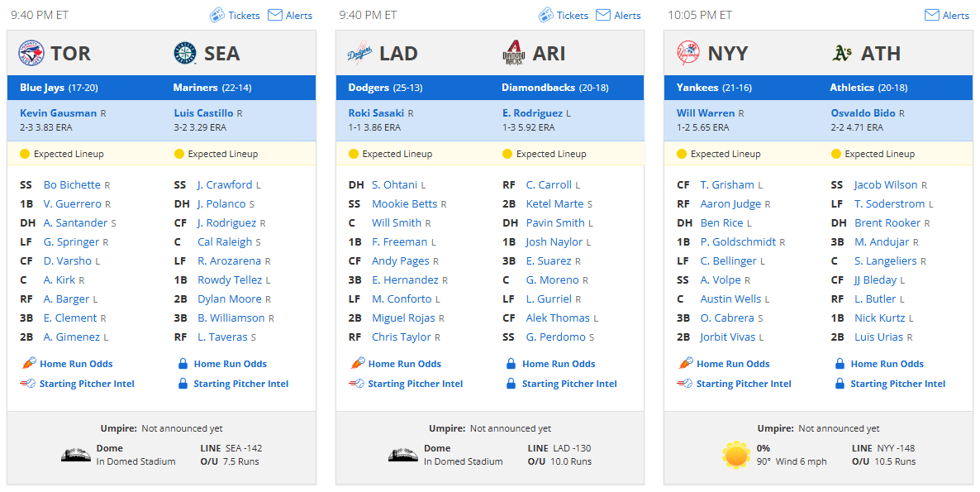Click the envelope Alerts icon for NYY-ATH game
Screen dimensions: 980x492
(931, 15)
